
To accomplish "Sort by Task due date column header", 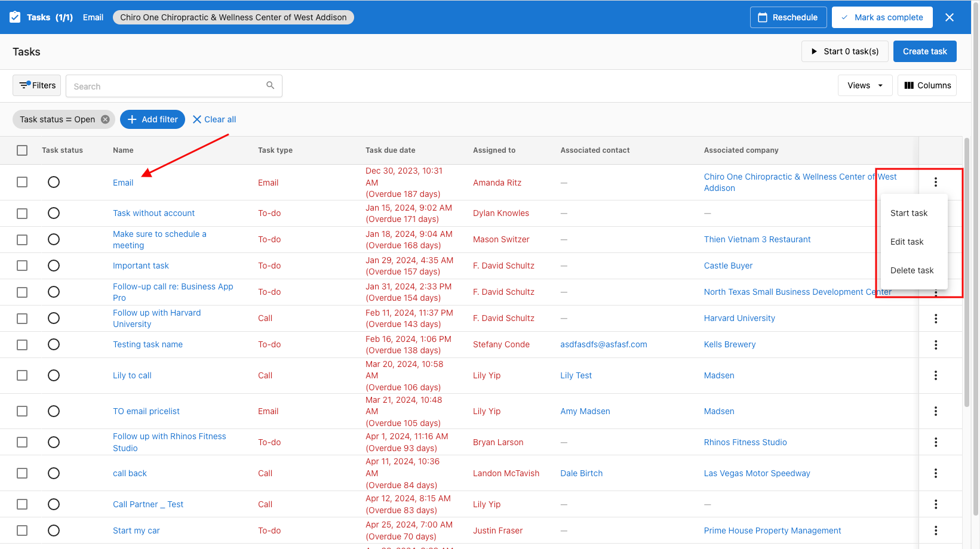I will (390, 150).
